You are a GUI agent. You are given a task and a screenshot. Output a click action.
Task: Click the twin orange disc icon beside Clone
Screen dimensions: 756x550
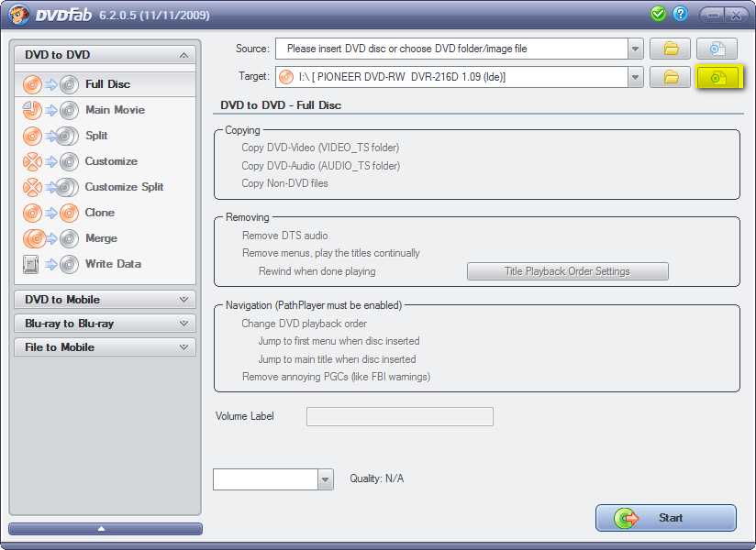pos(33,213)
